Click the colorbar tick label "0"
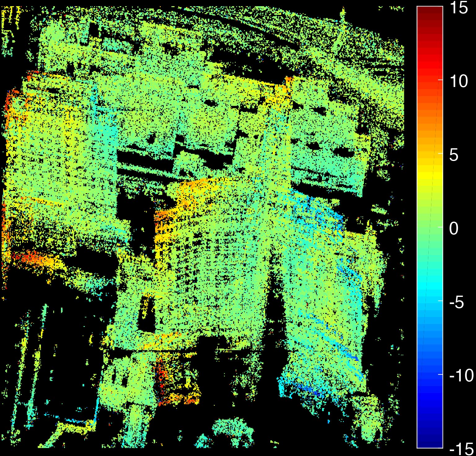Screen dimensions: 476x456 point(454,228)
